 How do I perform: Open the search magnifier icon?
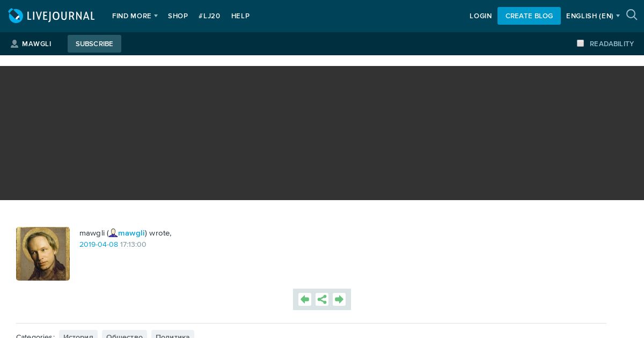[x=632, y=15]
